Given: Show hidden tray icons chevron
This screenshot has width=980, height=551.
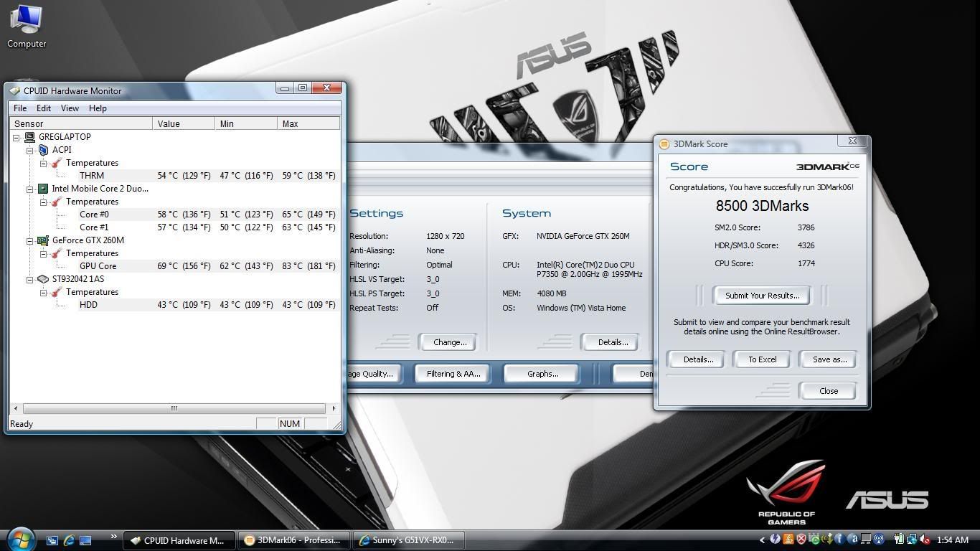Looking at the screenshot, I should (763, 540).
